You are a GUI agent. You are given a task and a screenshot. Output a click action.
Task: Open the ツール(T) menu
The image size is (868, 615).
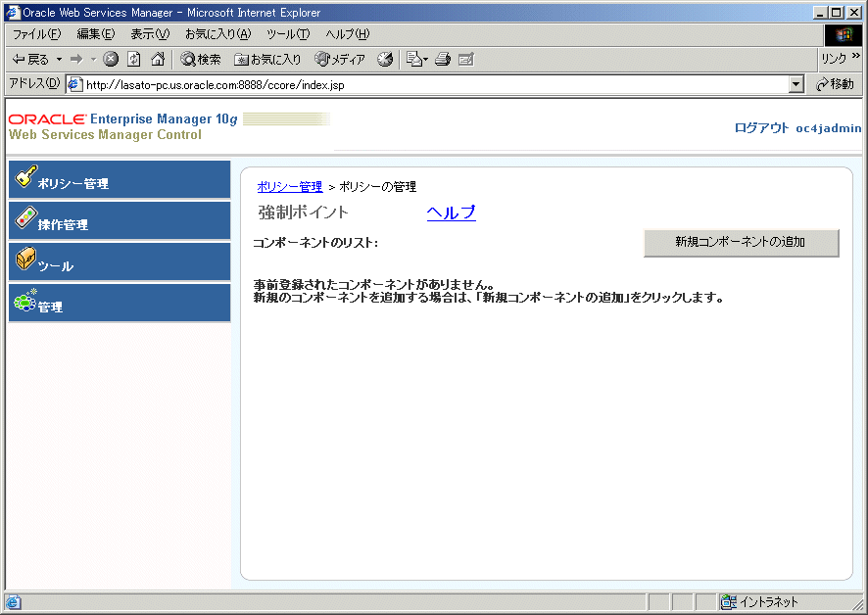(288, 34)
